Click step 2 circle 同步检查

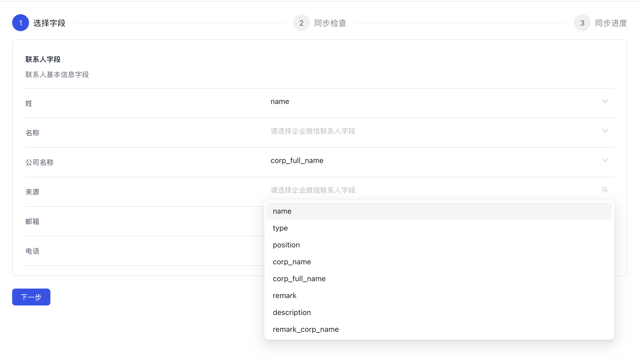point(301,23)
